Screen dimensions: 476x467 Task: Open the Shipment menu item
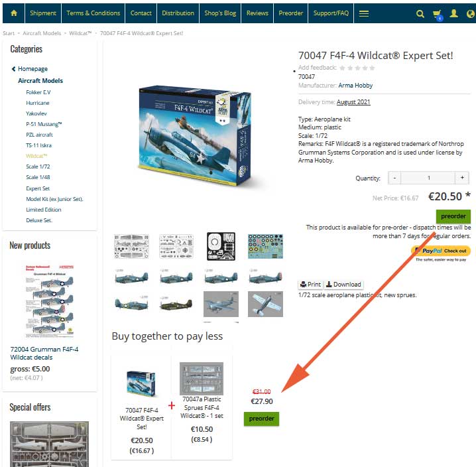pyautogui.click(x=43, y=13)
